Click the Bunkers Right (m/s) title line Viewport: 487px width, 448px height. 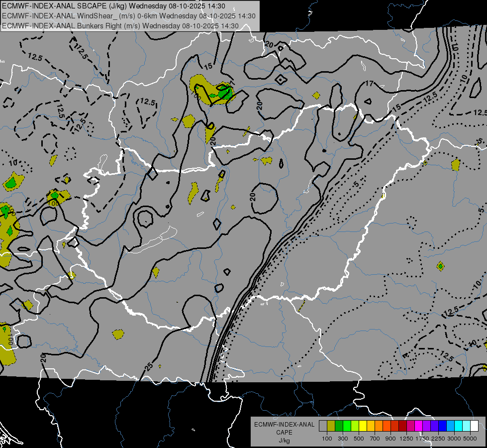[120, 26]
